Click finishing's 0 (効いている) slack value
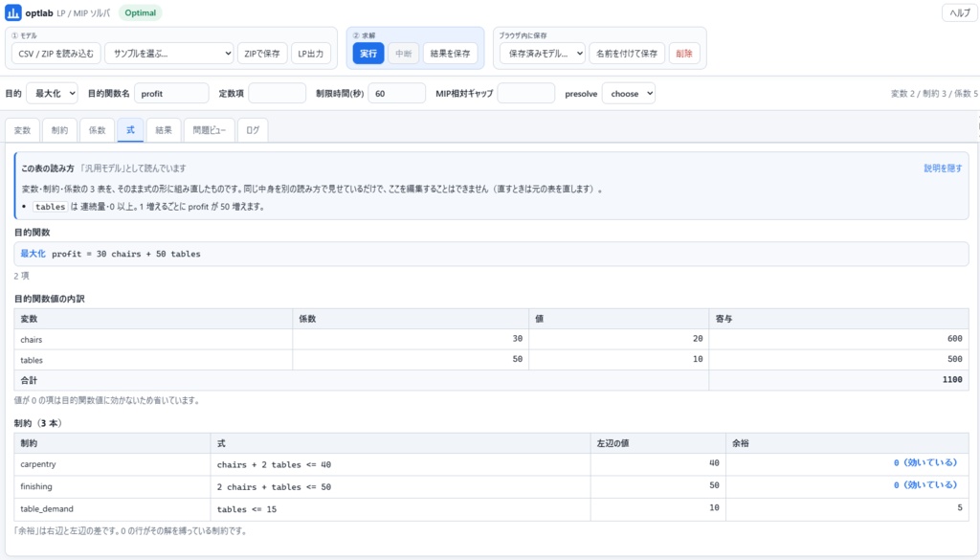The height and width of the screenshot is (560, 980). click(x=925, y=485)
